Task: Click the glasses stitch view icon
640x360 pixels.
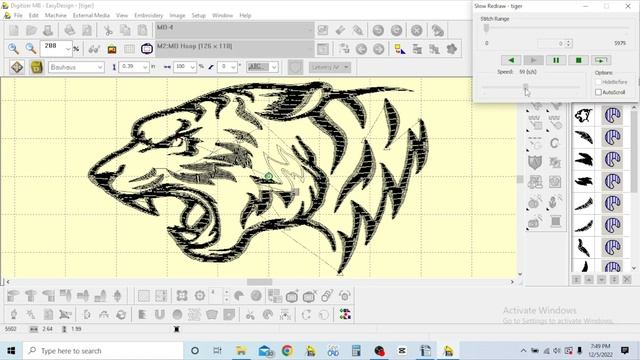Action: point(94,49)
